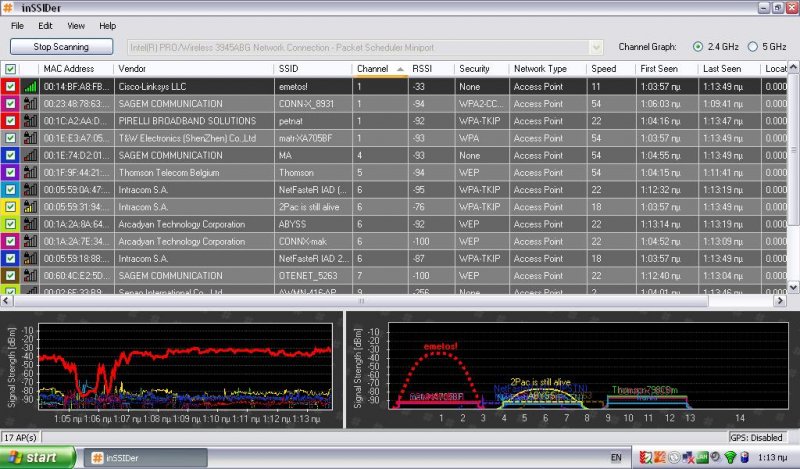Click the Windows start button
The height and width of the screenshot is (469, 800).
38,457
